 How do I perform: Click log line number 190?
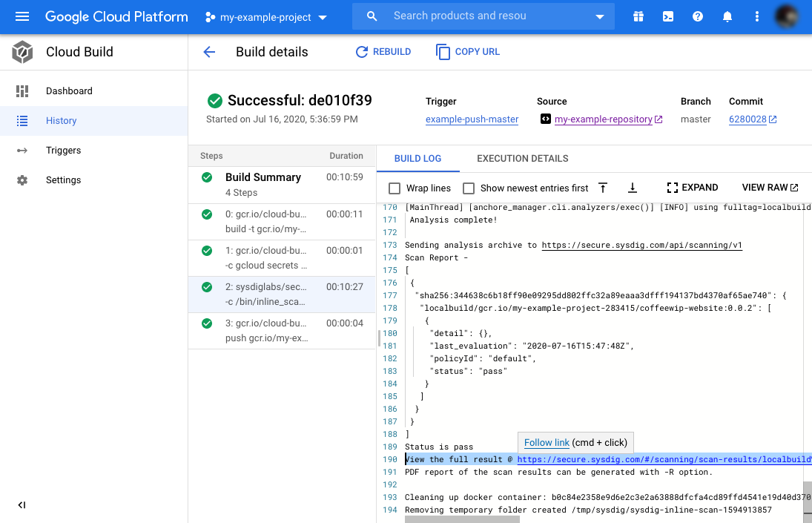click(x=390, y=459)
